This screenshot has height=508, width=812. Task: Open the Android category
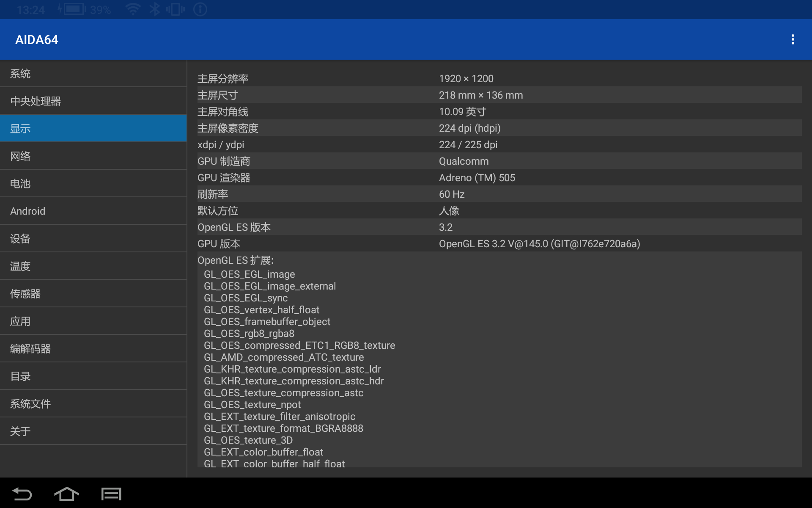click(x=93, y=211)
